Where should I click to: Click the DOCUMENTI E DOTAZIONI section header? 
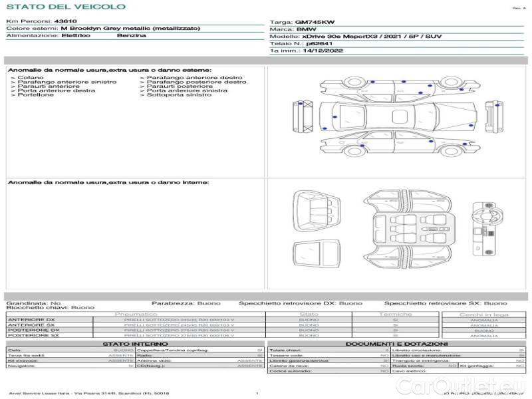[x=396, y=344]
